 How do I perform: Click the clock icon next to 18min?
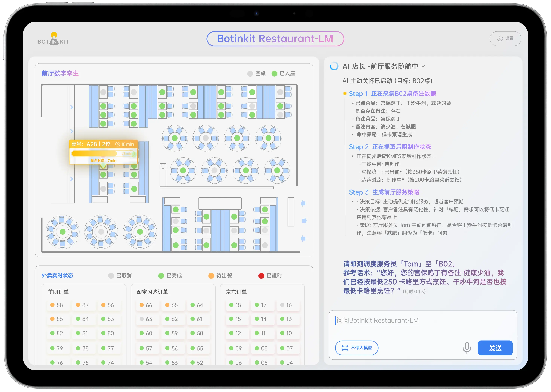(118, 144)
